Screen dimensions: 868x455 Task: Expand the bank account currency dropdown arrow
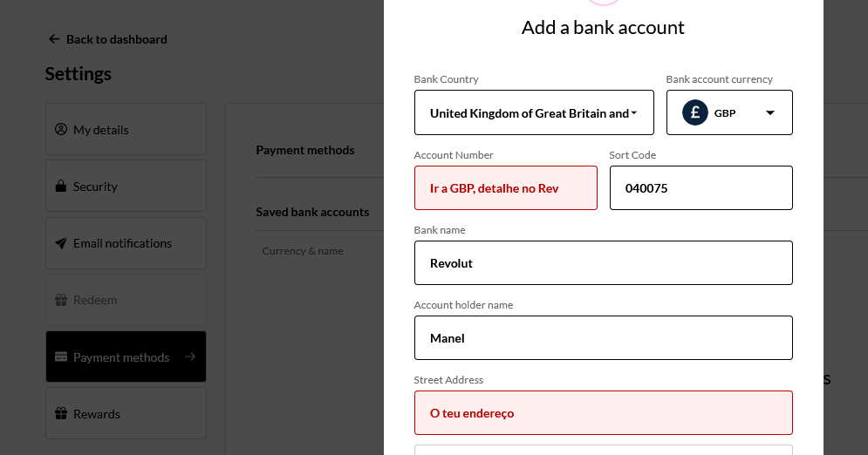(x=770, y=112)
